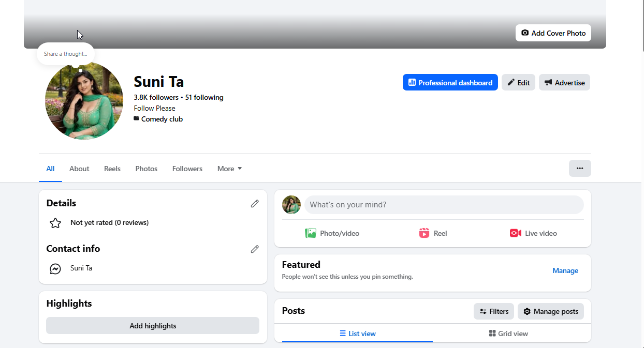The width and height of the screenshot is (644, 348).
Task: Click the Suni Ta contact name
Action: (81, 268)
